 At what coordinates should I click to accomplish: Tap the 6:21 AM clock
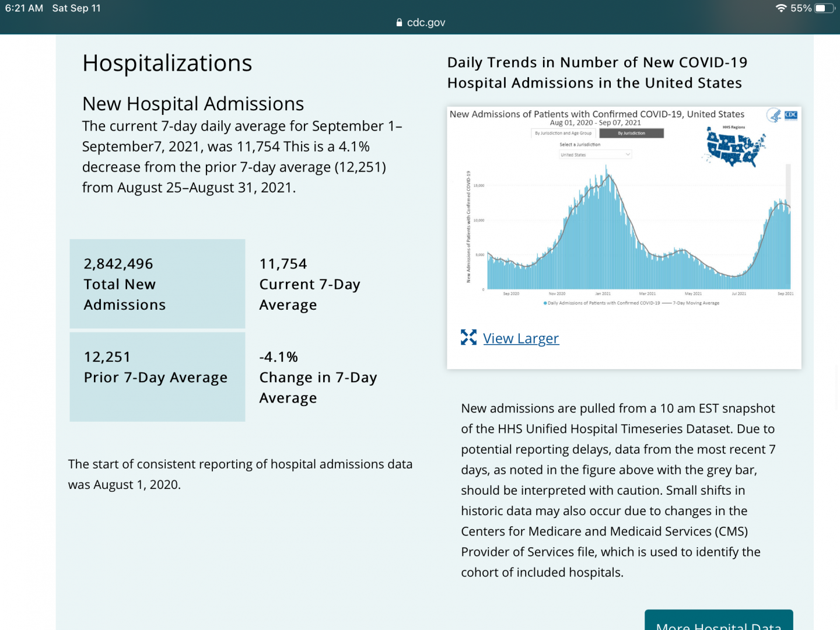click(x=24, y=8)
